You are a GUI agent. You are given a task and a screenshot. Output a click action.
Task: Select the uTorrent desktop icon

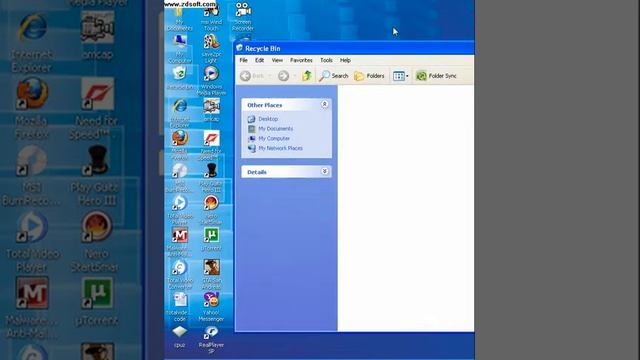coord(211,239)
